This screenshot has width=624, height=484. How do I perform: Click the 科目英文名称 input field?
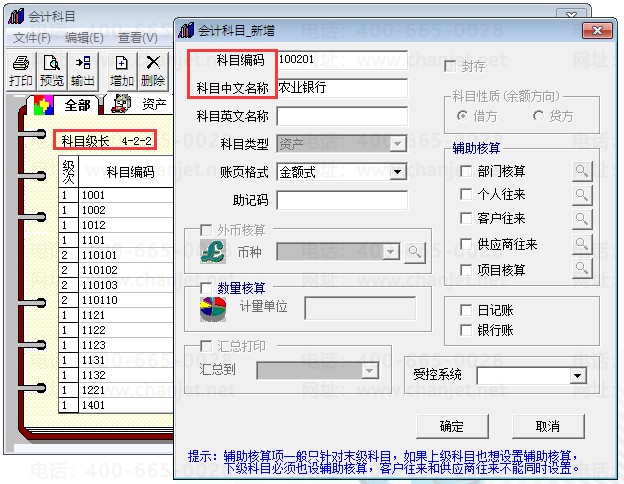tap(342, 116)
